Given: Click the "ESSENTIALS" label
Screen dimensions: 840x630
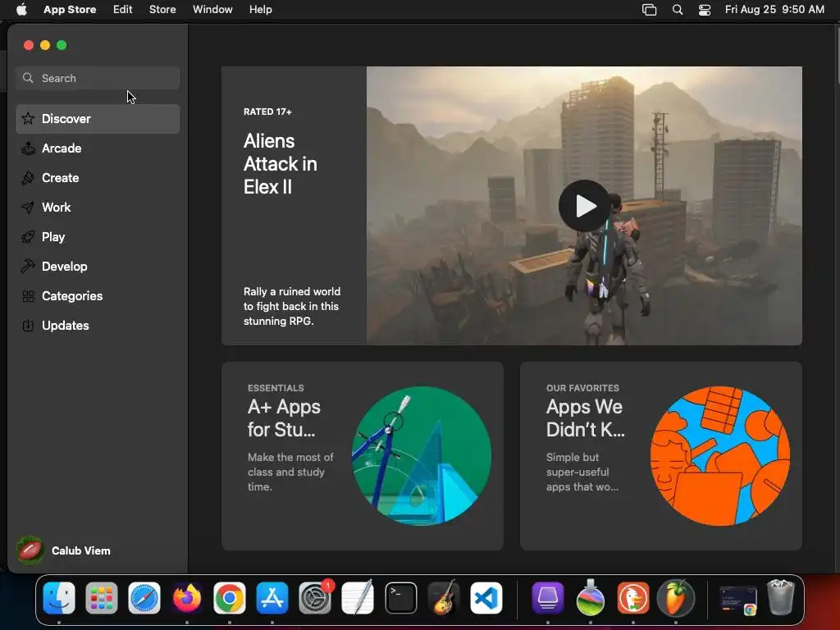Looking at the screenshot, I should (276, 388).
